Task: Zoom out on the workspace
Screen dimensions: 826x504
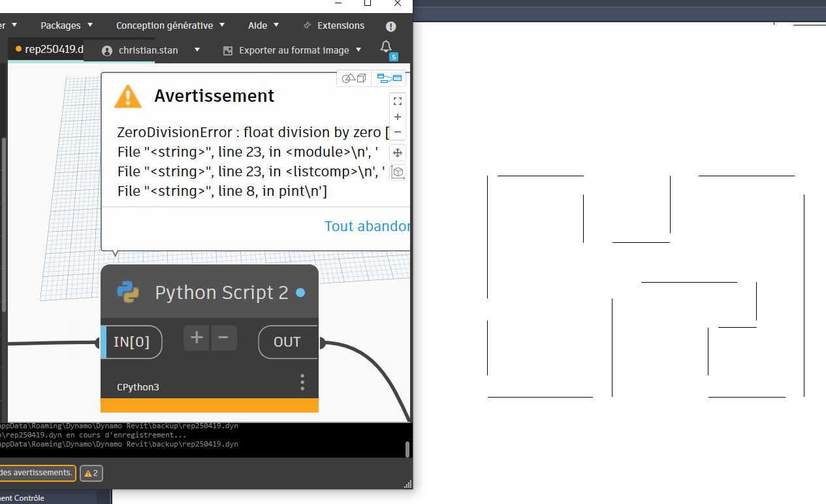Action: click(x=398, y=132)
